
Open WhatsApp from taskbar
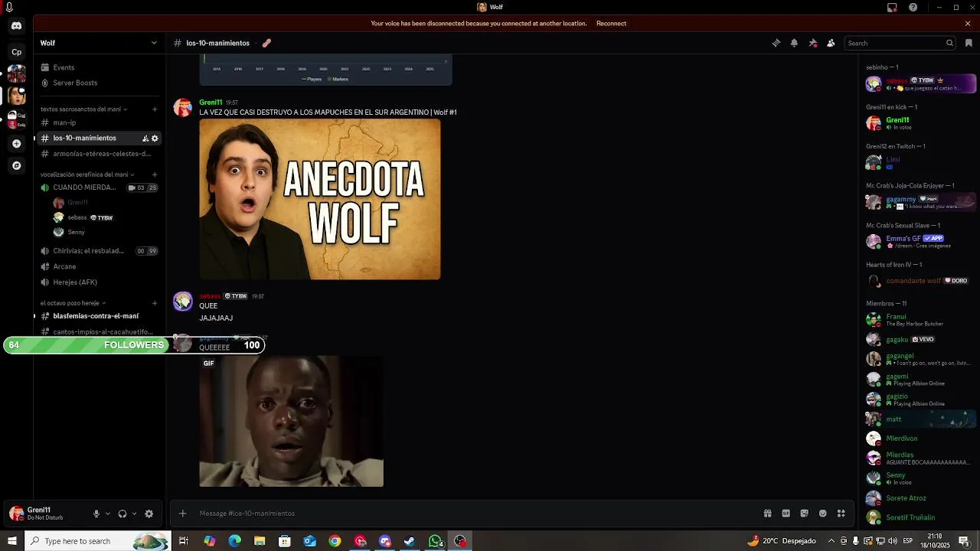pyautogui.click(x=435, y=541)
